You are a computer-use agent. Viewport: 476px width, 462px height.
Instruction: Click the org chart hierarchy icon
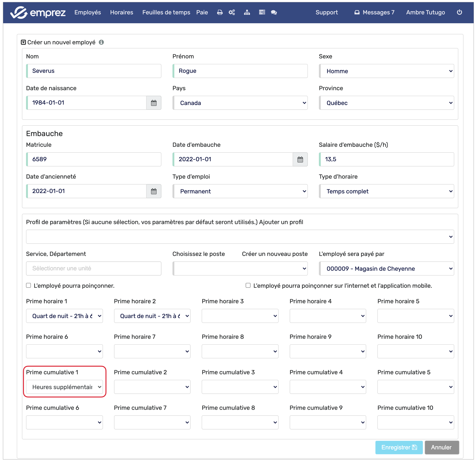[x=247, y=12]
